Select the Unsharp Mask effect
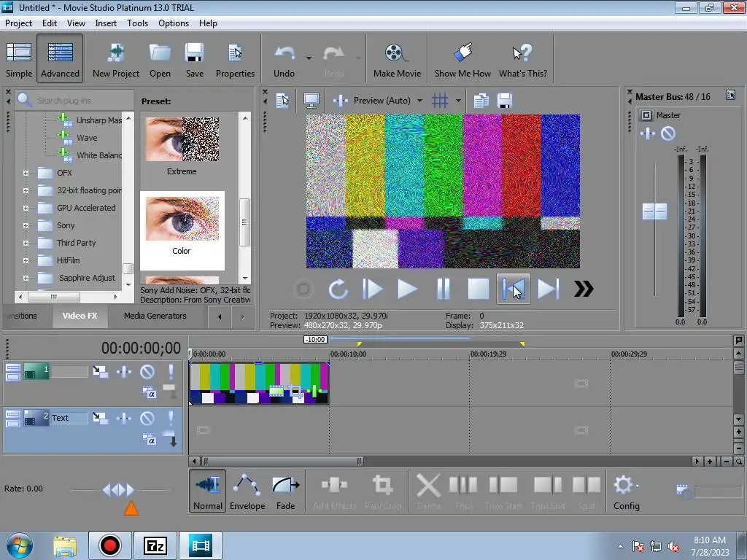The image size is (747, 560). [98, 120]
